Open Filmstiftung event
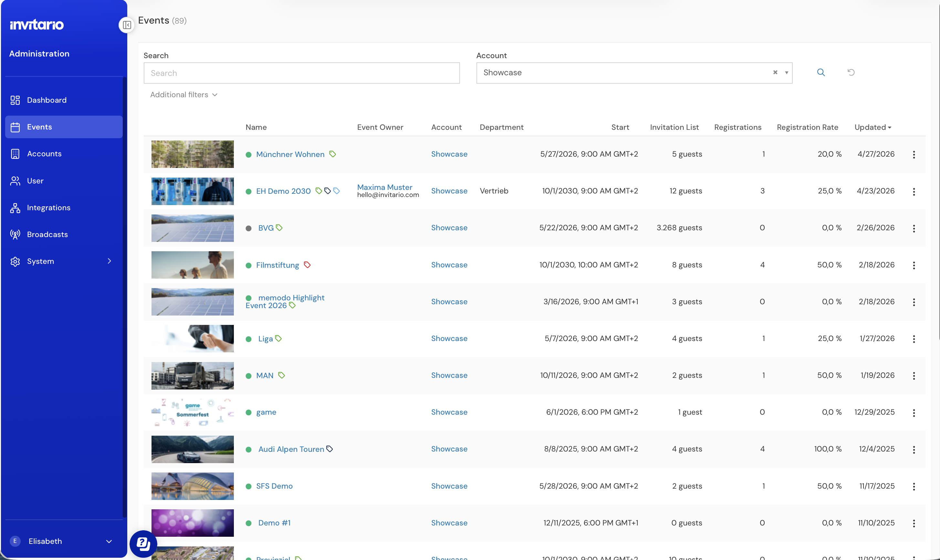The width and height of the screenshot is (940, 560). (277, 265)
